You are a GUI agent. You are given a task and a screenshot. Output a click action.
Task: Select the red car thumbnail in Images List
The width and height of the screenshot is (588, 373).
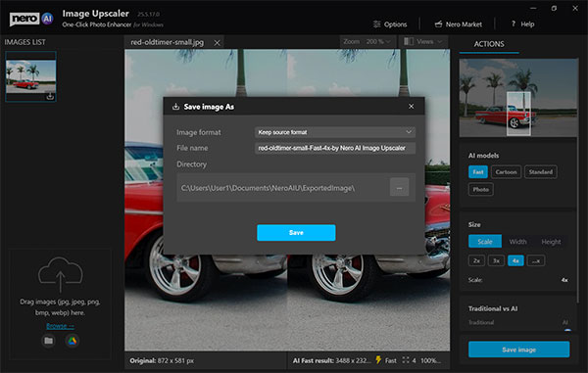(30, 76)
